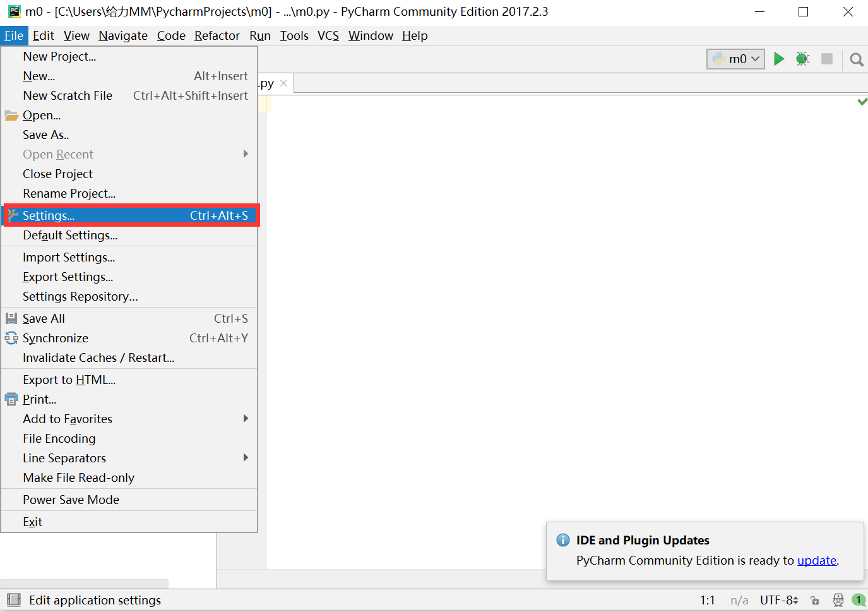Open the Hector inspector icon in status bar
The image size is (868, 612).
(838, 600)
